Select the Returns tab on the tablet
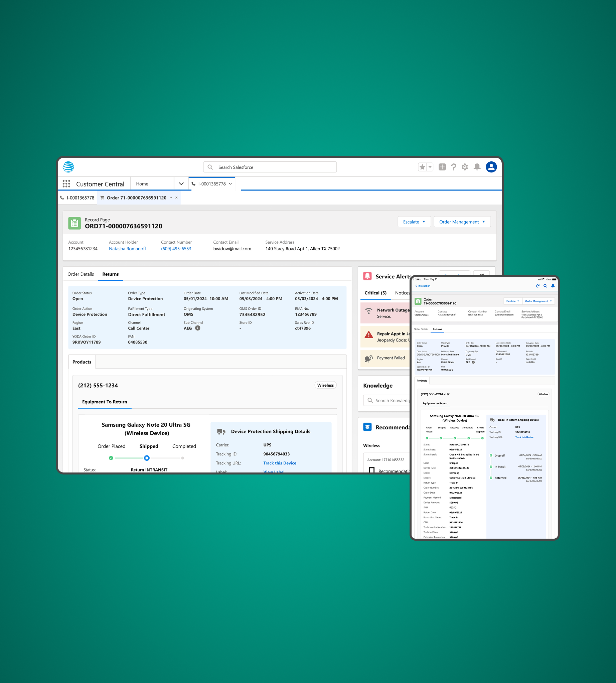 tap(437, 329)
